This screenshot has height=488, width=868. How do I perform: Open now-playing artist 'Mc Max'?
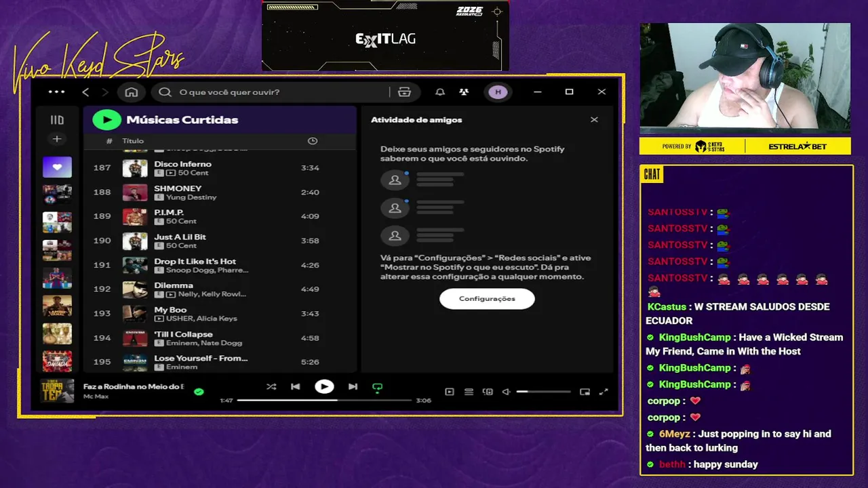(x=96, y=396)
